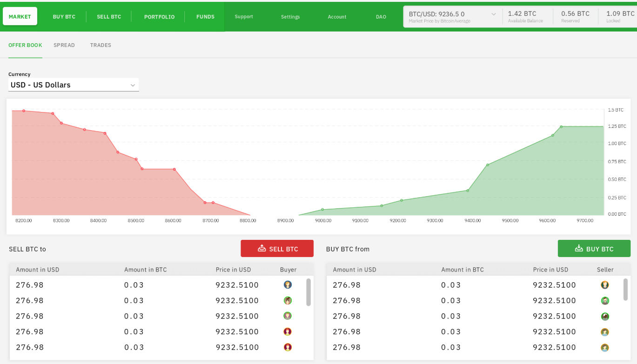Switch to the PORTFOLIO tab

pyautogui.click(x=159, y=17)
